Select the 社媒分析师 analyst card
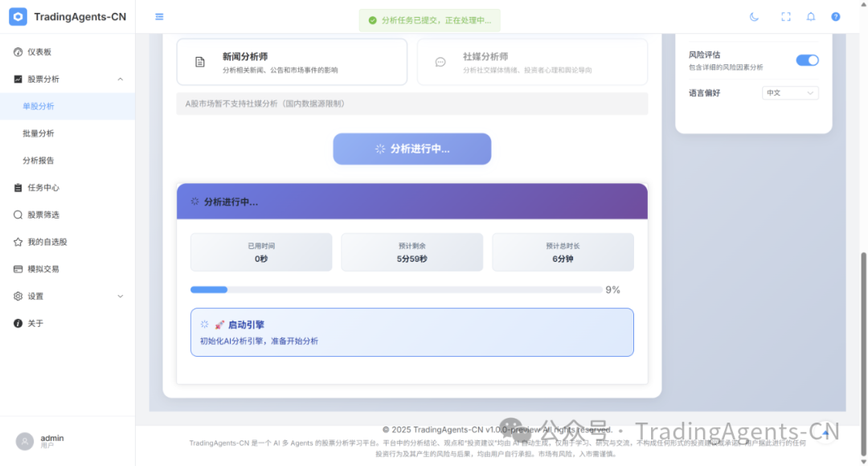The width and height of the screenshot is (868, 466). (532, 62)
